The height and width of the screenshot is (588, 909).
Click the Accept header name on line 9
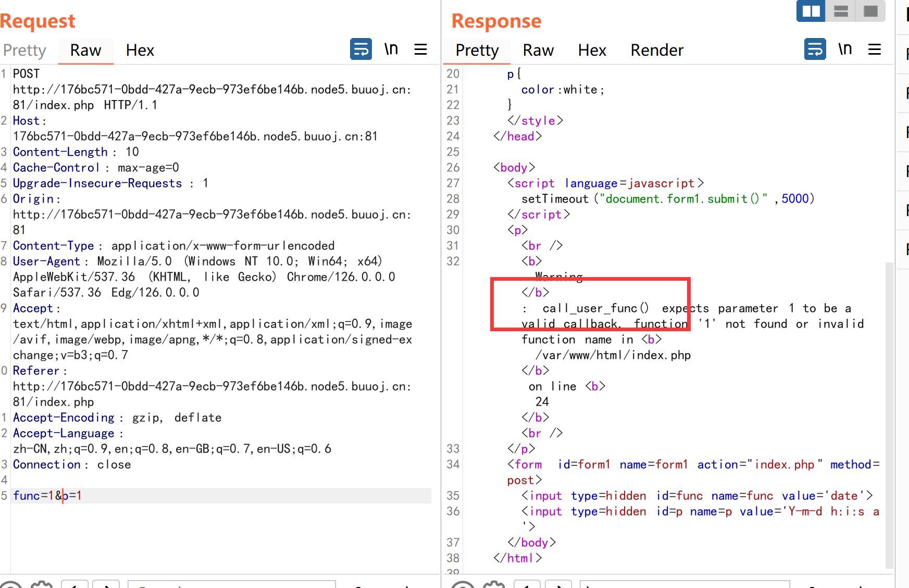point(33,308)
